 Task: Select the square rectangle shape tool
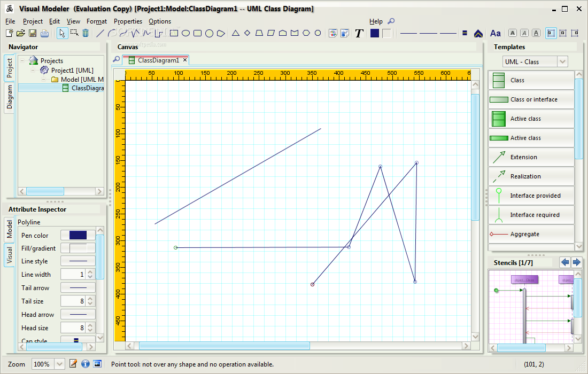tap(174, 33)
